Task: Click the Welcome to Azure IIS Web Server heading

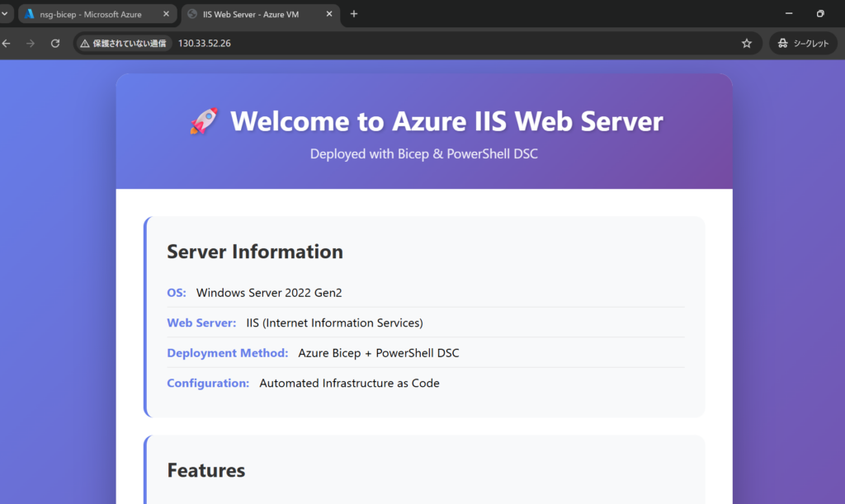Action: [x=446, y=121]
